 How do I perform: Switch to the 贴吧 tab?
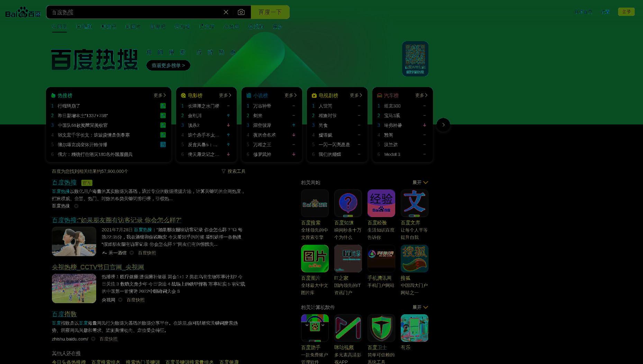point(158,27)
